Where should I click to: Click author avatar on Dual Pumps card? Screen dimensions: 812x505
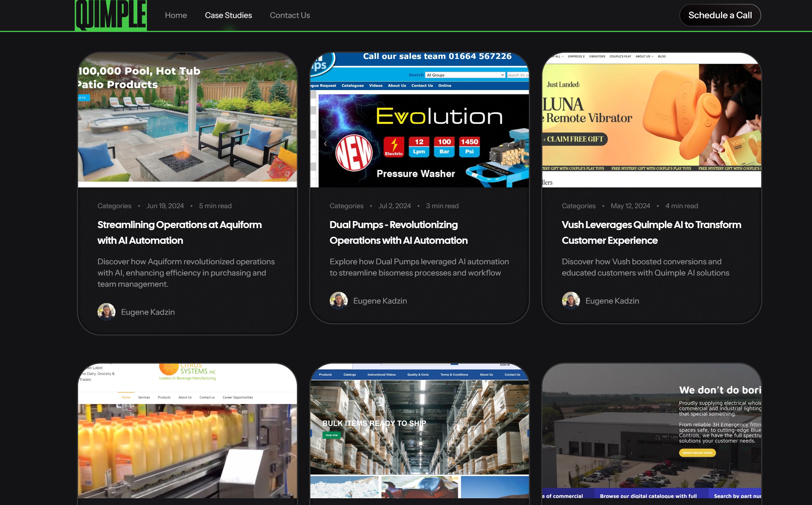(338, 300)
